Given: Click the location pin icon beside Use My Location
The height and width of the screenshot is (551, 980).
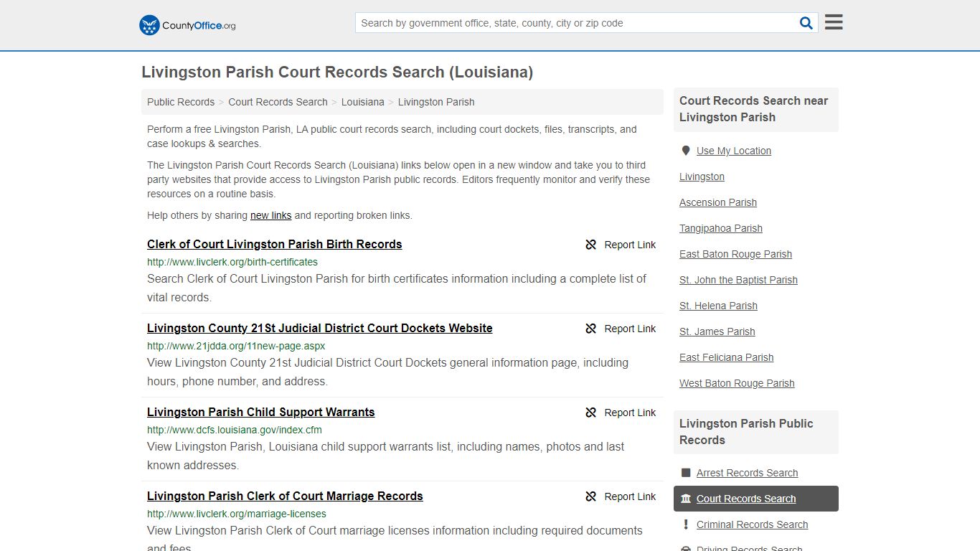Looking at the screenshot, I should pos(686,151).
